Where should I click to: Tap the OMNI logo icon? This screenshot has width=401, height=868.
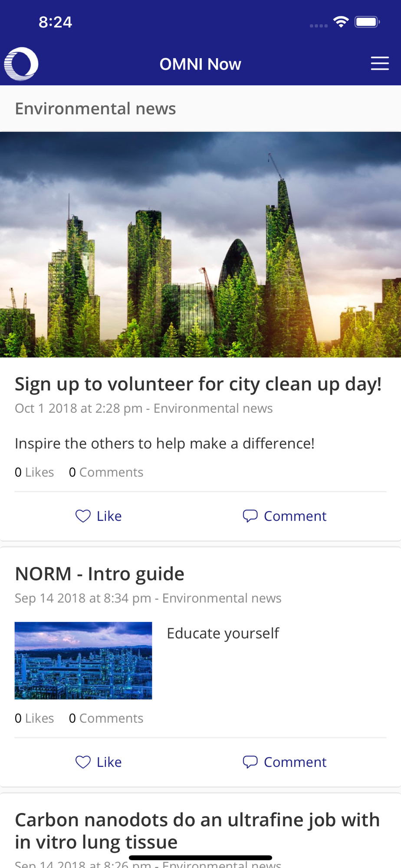pyautogui.click(x=21, y=64)
